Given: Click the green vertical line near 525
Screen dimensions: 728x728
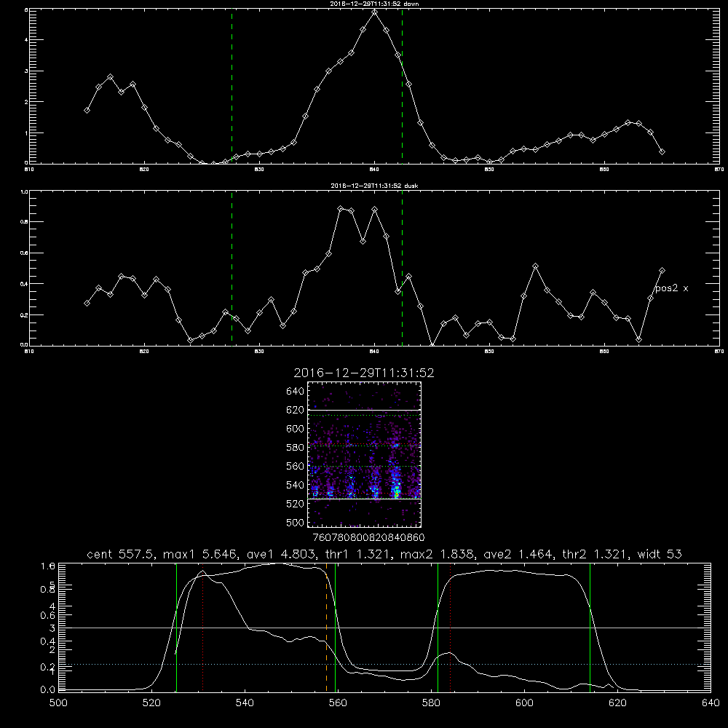Looking at the screenshot, I should click(176, 628).
